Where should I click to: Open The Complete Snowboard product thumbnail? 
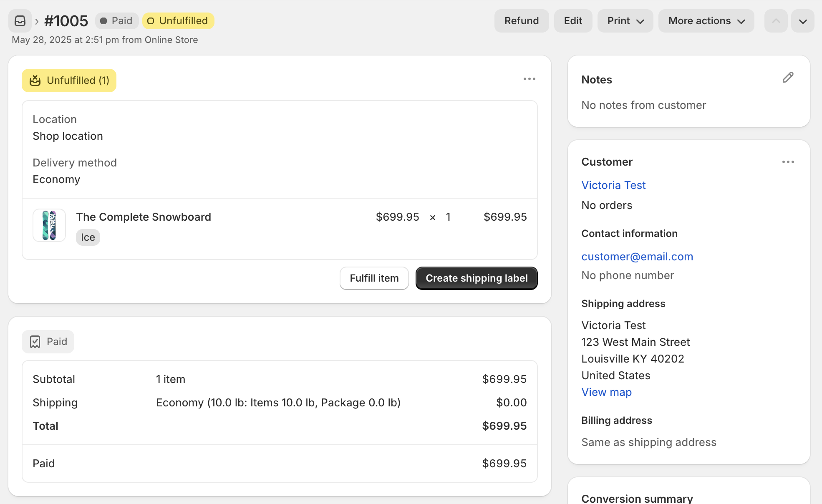tap(49, 225)
